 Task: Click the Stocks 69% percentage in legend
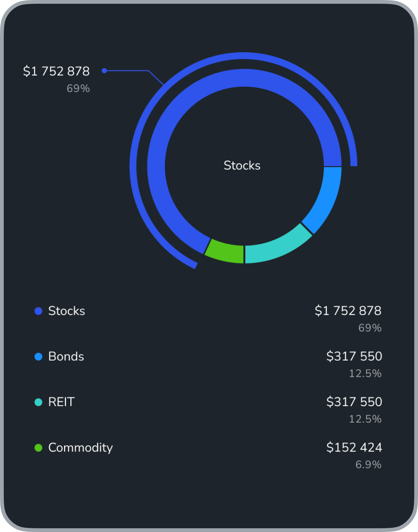370,328
